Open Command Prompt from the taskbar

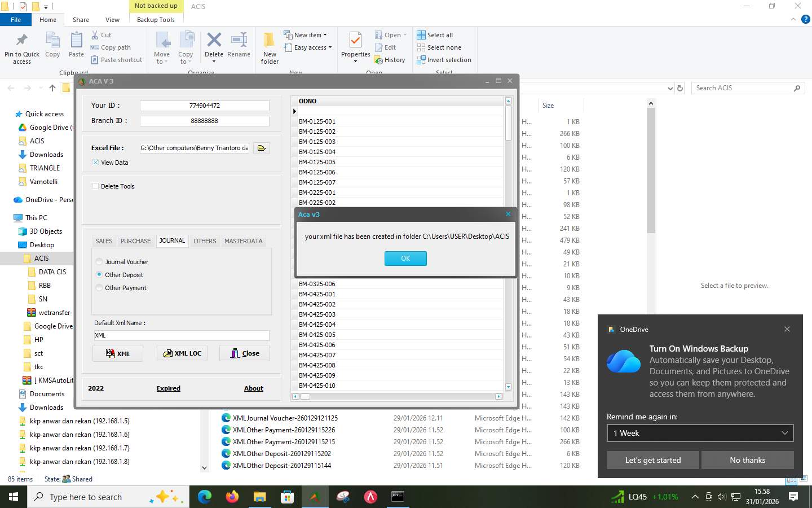(x=398, y=497)
